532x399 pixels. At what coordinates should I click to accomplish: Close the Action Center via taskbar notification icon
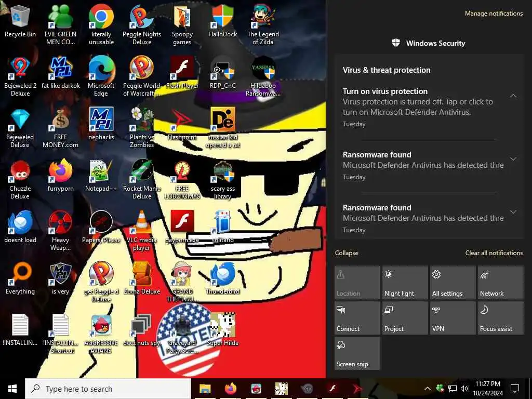[515, 389]
